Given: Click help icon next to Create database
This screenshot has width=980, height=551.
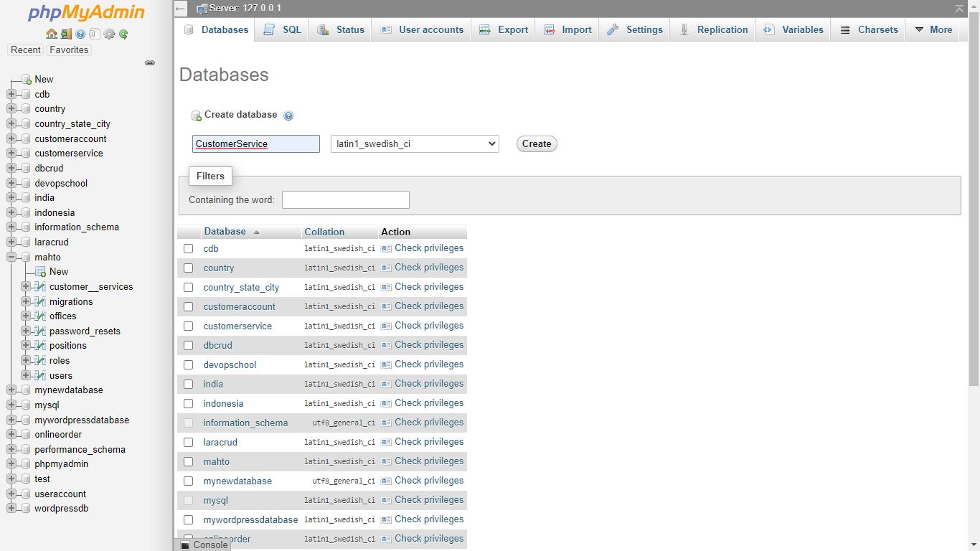Looking at the screenshot, I should [x=288, y=116].
